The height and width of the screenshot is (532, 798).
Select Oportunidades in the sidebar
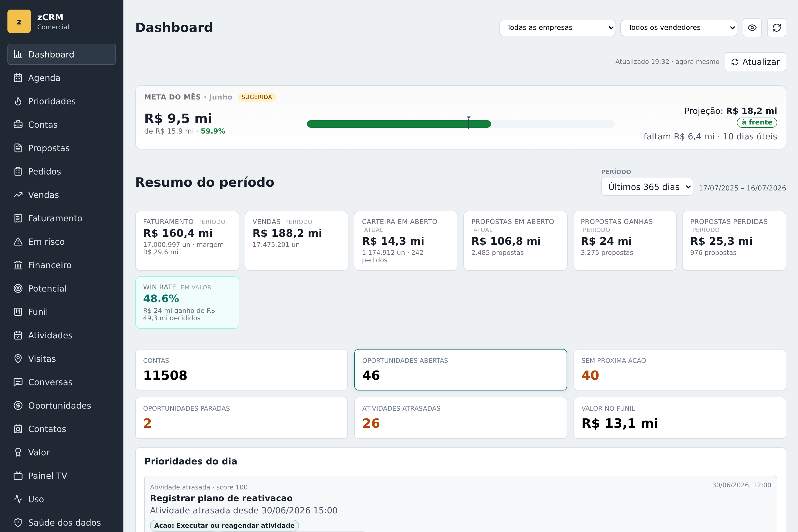point(61,405)
